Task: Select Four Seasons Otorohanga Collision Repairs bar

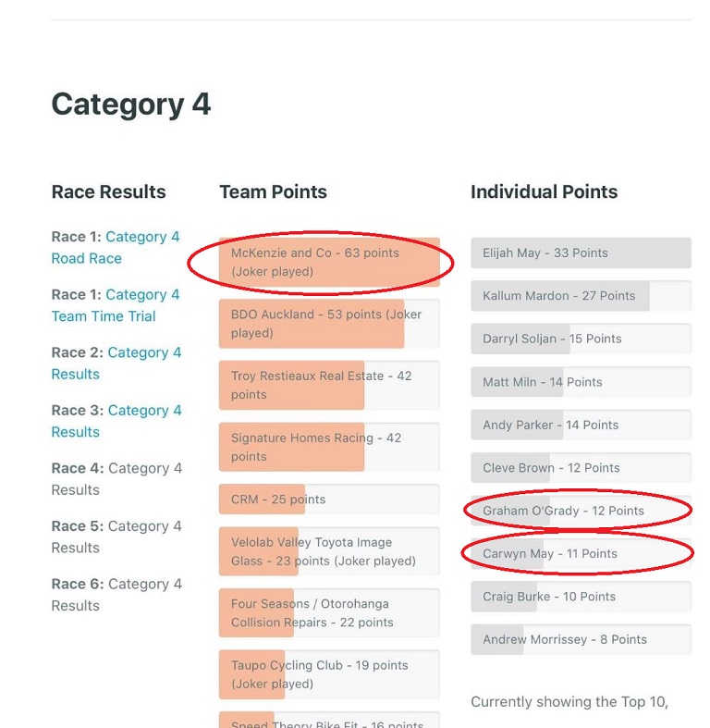Action: point(328,612)
